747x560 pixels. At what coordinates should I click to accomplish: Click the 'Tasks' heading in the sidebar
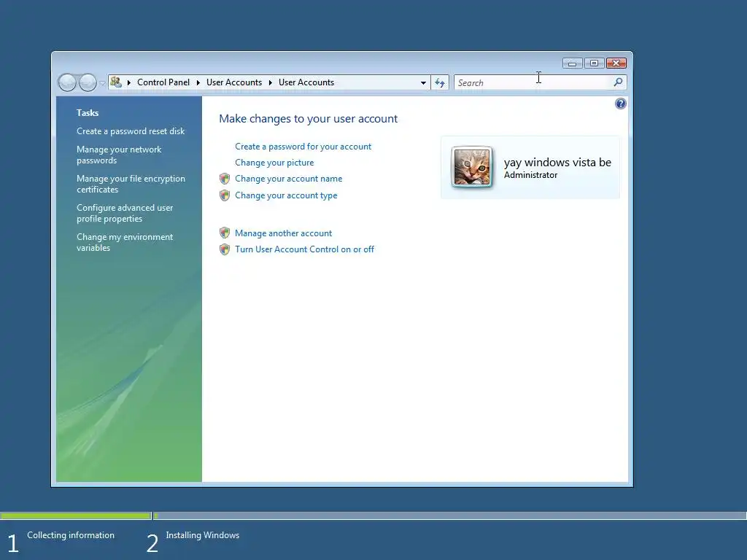coord(88,113)
